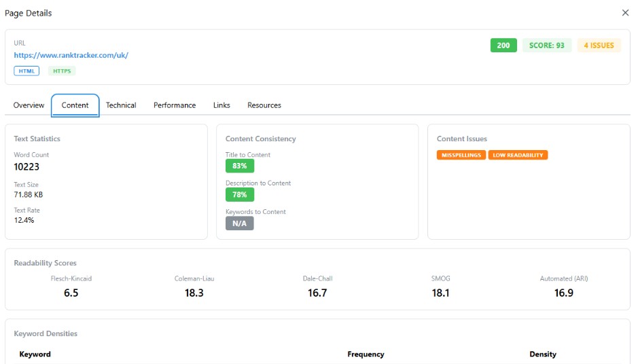Switch to the Overview tab
The image size is (638, 364).
(29, 105)
